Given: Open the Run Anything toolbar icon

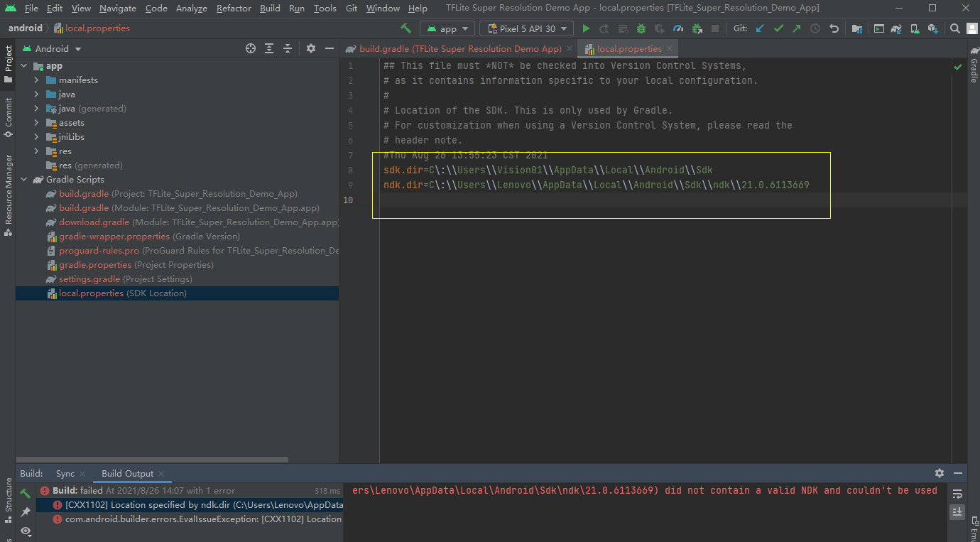Looking at the screenshot, I should pos(879,28).
